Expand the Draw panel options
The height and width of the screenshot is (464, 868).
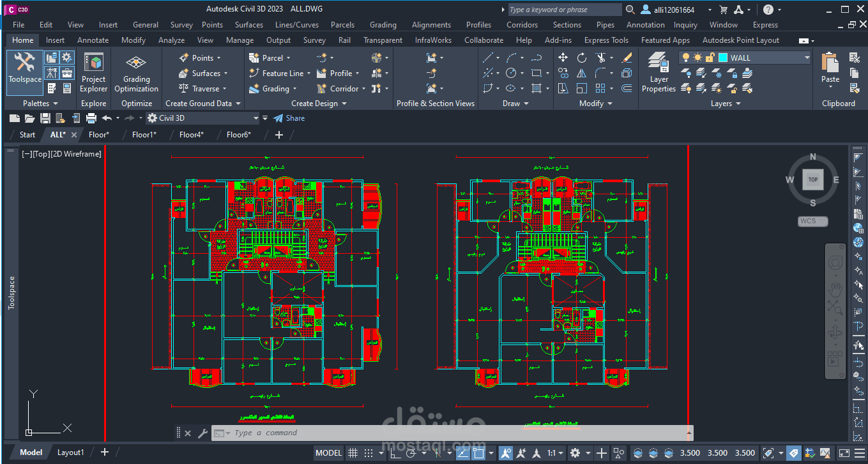point(515,104)
